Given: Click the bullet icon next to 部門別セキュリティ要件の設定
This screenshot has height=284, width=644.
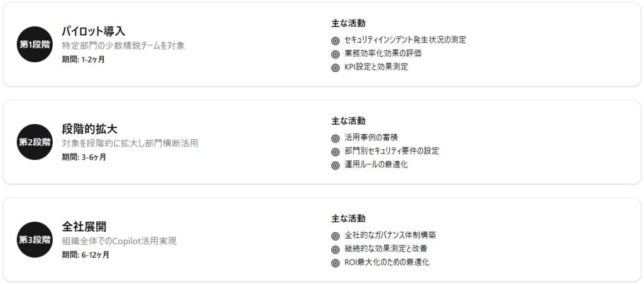Looking at the screenshot, I should coord(335,152).
